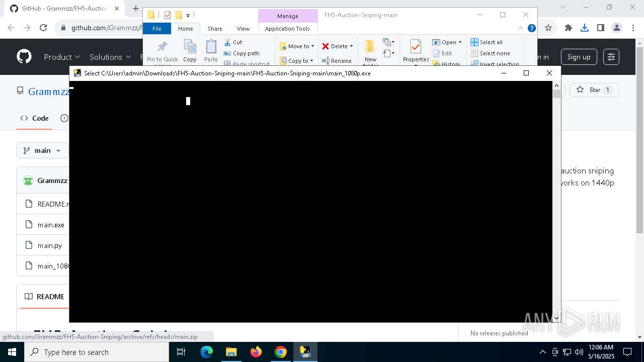Star the repository
The height and width of the screenshot is (362, 644).
point(594,89)
